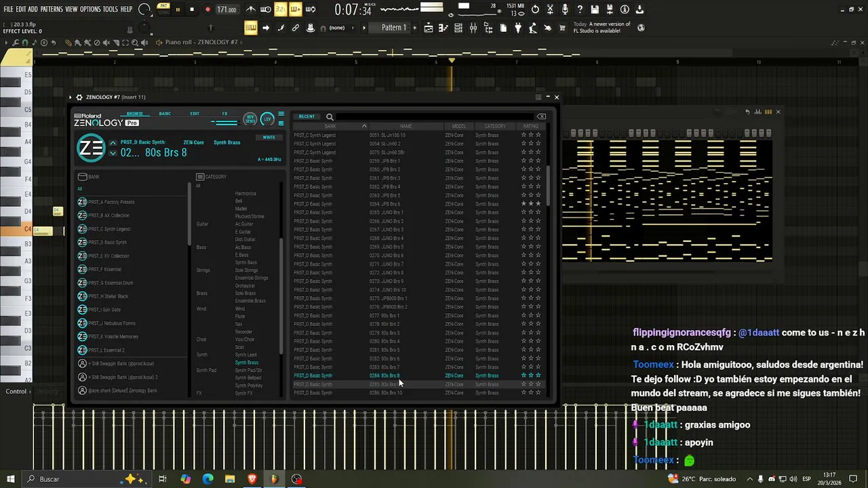This screenshot has width=868, height=488.
Task: Click the stamp tool icon in the toolbar
Action: click(x=311, y=28)
